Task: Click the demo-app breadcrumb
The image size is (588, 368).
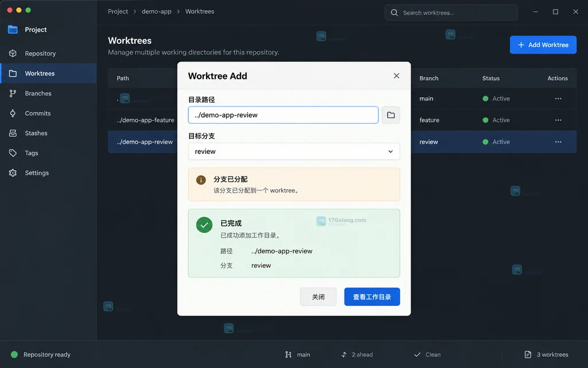Action: click(x=156, y=11)
